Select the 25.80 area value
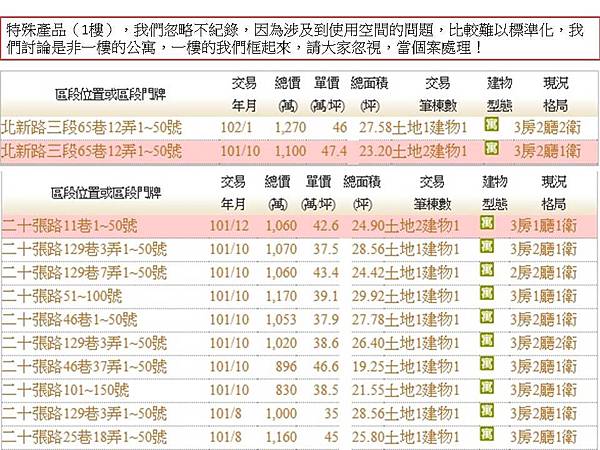The width and height of the screenshot is (600, 450). [x=368, y=437]
